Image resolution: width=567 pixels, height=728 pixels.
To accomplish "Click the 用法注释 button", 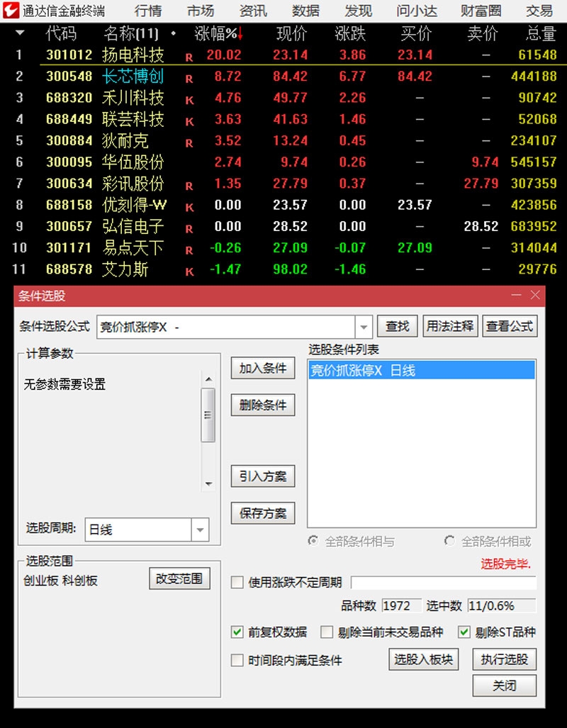I will pyautogui.click(x=450, y=326).
